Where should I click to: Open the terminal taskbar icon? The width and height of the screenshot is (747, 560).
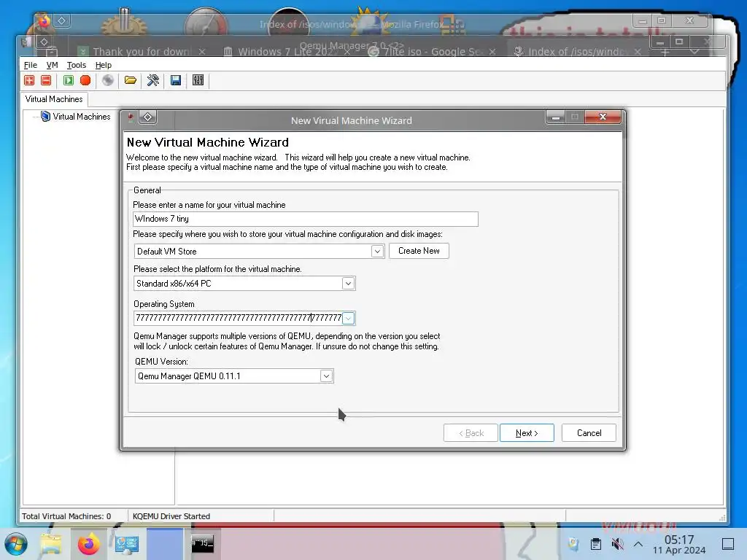click(x=203, y=543)
